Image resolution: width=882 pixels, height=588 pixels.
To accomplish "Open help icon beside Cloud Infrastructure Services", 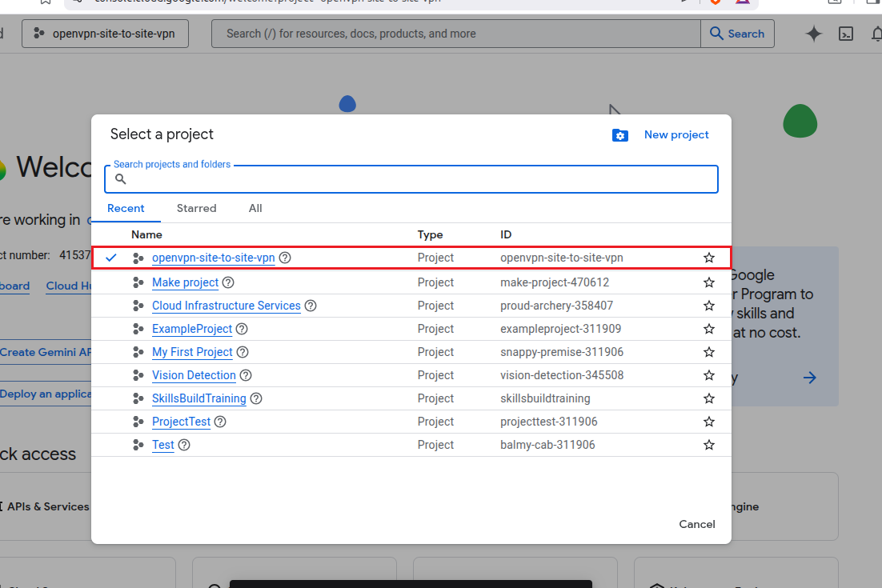I will [x=311, y=306].
